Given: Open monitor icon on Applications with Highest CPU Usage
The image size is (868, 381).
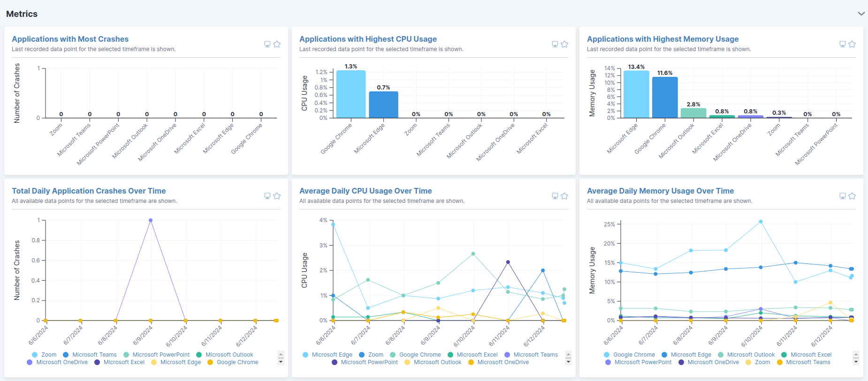Looking at the screenshot, I should pos(555,44).
